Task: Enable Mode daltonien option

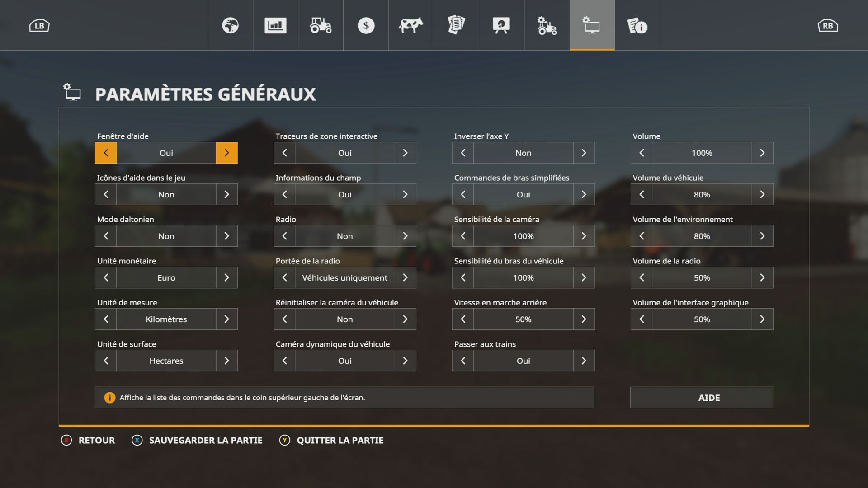Action: click(x=226, y=236)
